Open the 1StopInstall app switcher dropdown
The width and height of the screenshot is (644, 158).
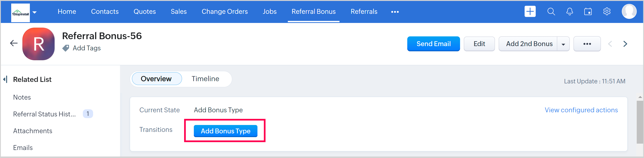tap(35, 12)
